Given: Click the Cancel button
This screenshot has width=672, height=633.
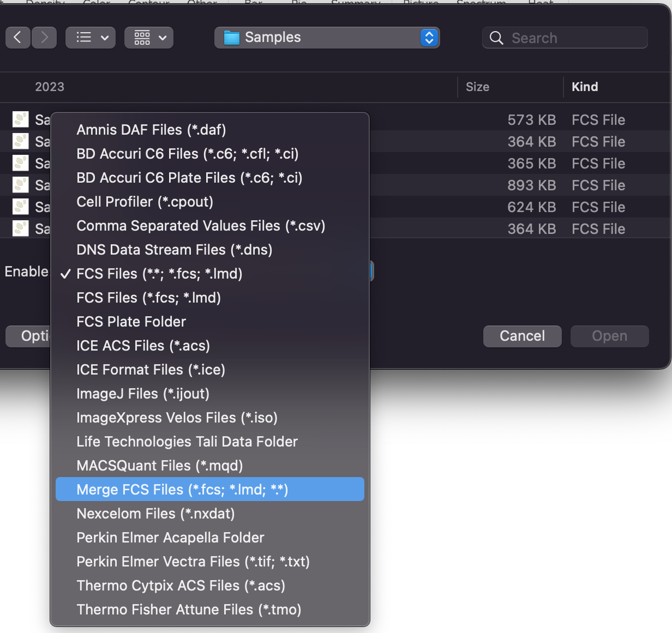Looking at the screenshot, I should point(522,336).
